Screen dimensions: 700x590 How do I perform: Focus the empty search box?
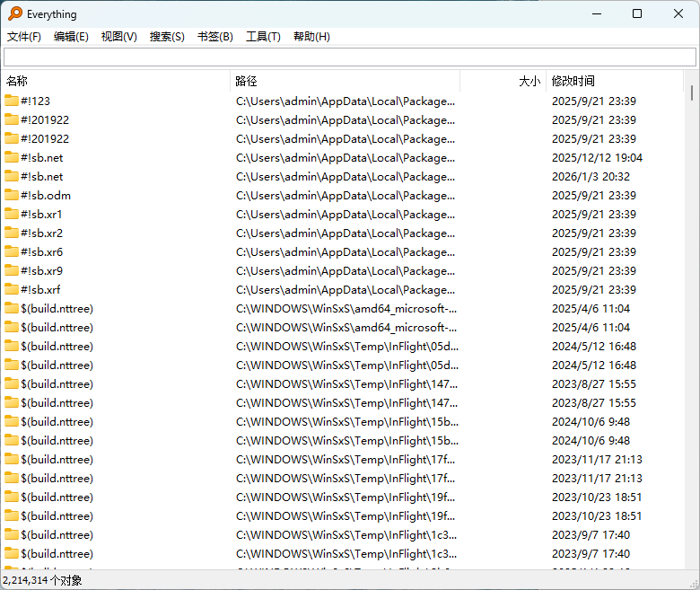tap(350, 57)
